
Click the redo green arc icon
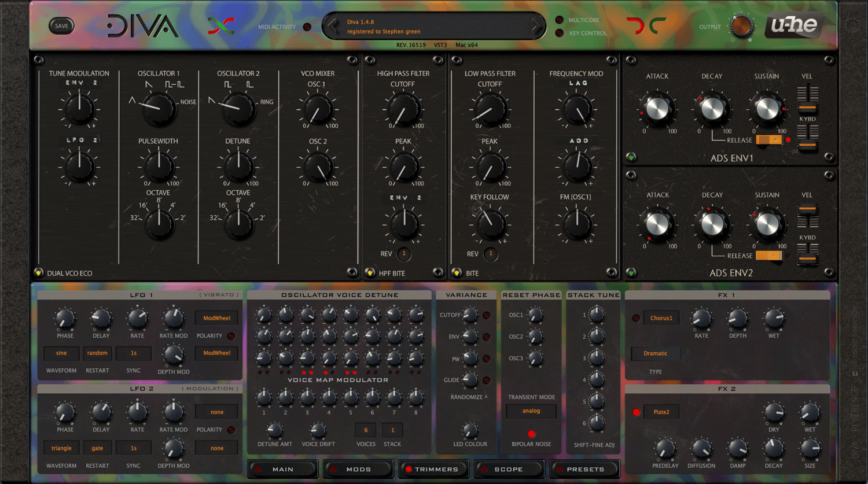[x=657, y=25]
